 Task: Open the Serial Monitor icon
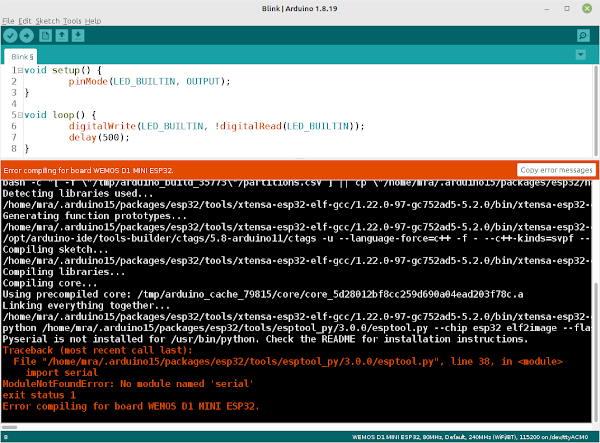click(583, 36)
